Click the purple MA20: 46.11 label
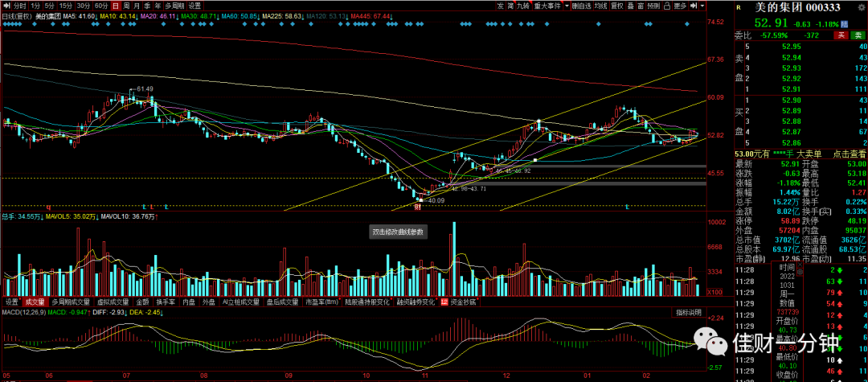Image resolution: width=868 pixels, height=382 pixels. point(158,17)
